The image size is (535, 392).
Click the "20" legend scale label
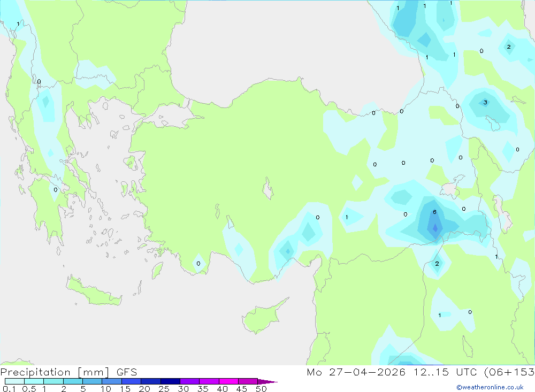coord(144,389)
